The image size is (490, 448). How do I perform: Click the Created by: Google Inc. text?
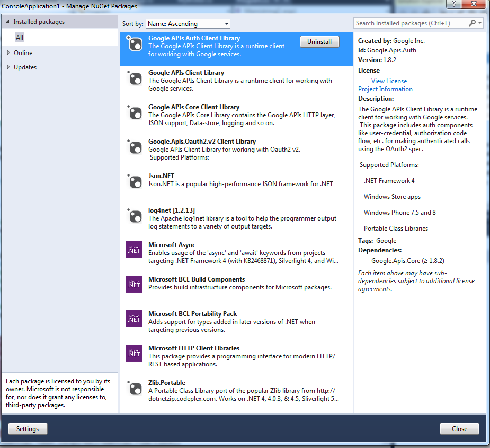click(391, 41)
